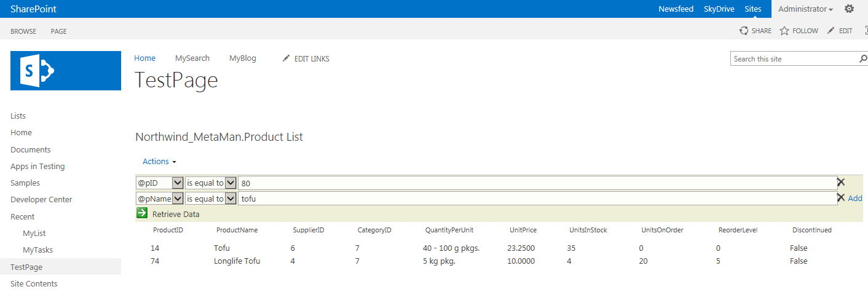Viewport: 868px width, 300px height.
Task: Click the Share sync icon
Action: 744,31
